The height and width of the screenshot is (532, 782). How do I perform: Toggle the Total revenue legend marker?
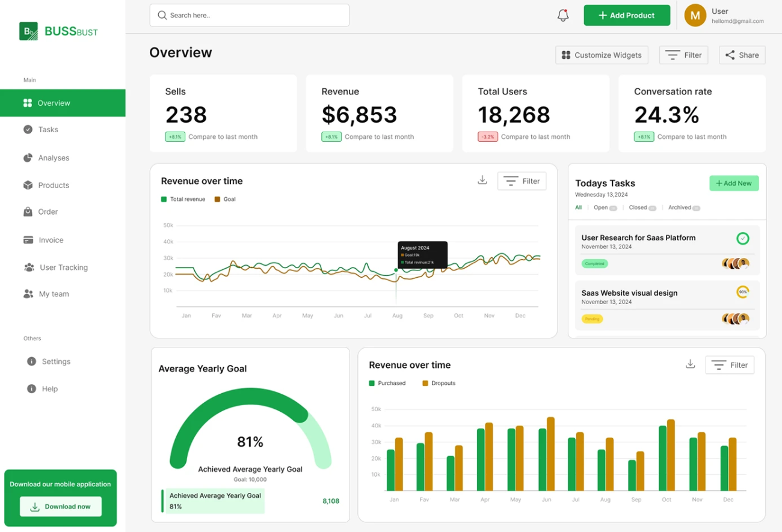(164, 199)
